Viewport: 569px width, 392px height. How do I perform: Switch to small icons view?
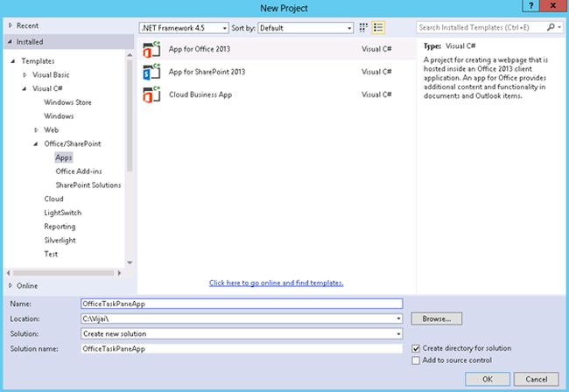(x=363, y=27)
